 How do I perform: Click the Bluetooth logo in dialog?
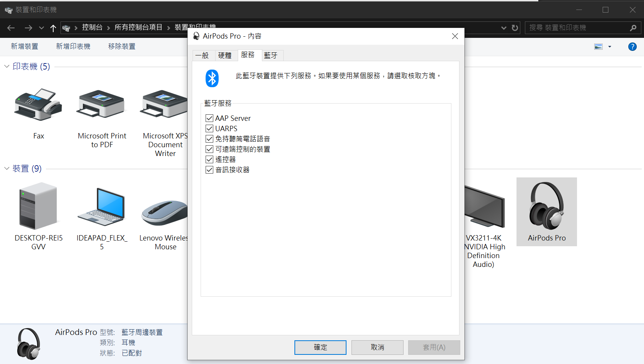(x=212, y=78)
